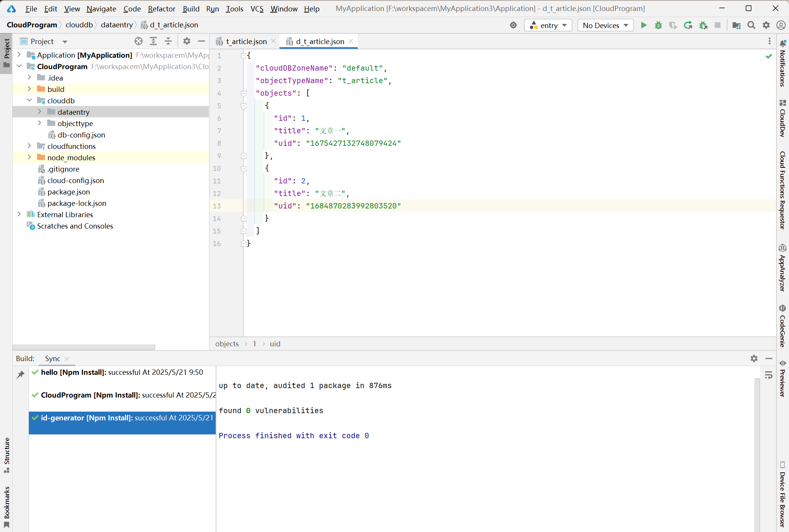The width and height of the screenshot is (789, 532).
Task: Toggle the Project tool window stripe
Action: coord(6,53)
